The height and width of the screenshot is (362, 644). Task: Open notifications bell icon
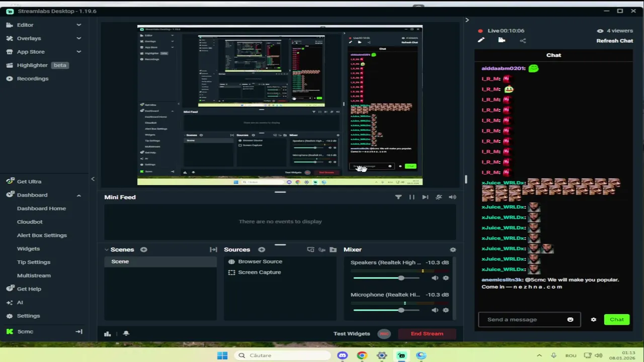point(126,334)
